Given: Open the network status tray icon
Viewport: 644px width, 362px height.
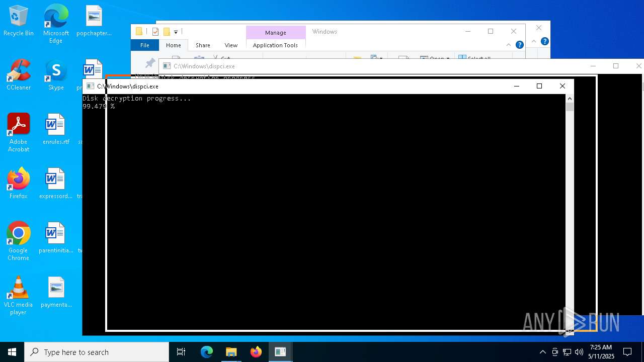Looking at the screenshot, I should (567, 352).
